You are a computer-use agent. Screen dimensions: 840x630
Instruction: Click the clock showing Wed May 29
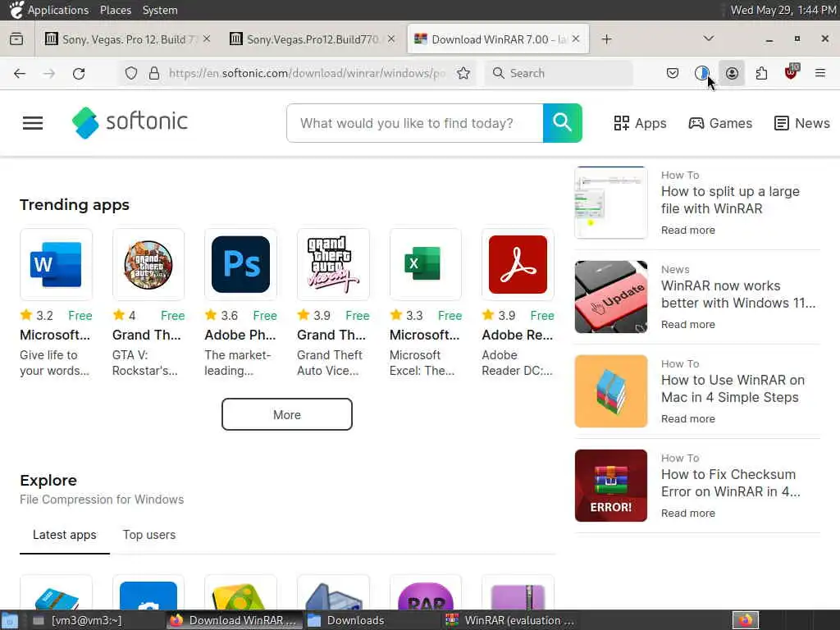pos(783,10)
